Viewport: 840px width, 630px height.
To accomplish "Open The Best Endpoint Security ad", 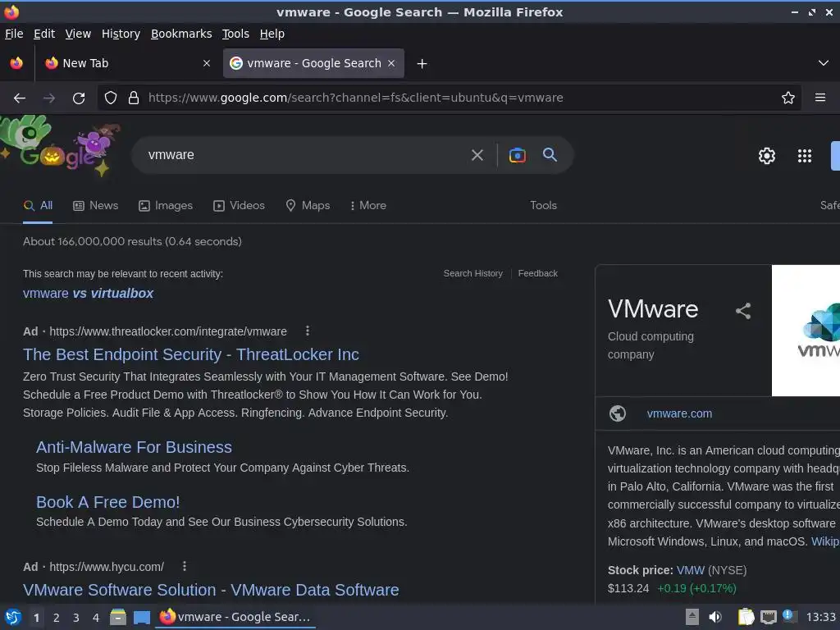I will pyautogui.click(x=191, y=354).
